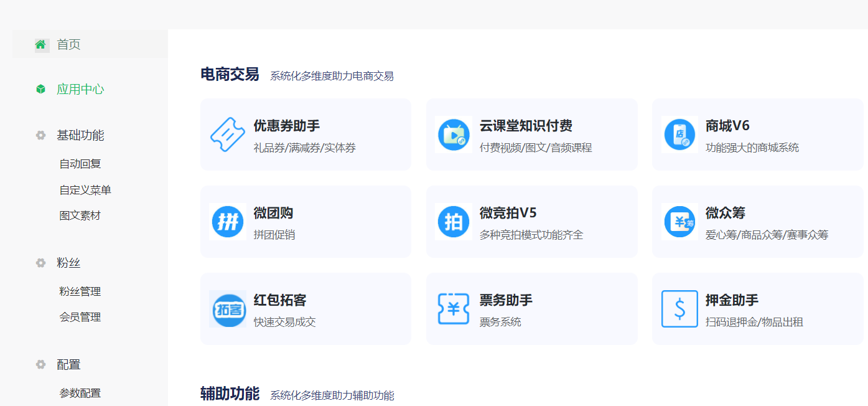Open the 优惠券助手 coupon ticket icon
The width and height of the screenshot is (868, 406).
[x=227, y=134]
